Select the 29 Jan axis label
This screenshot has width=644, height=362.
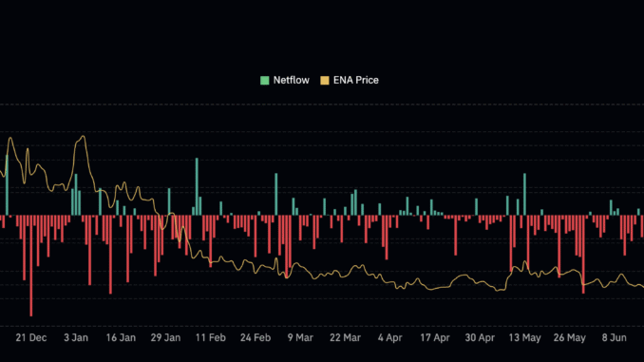165,337
